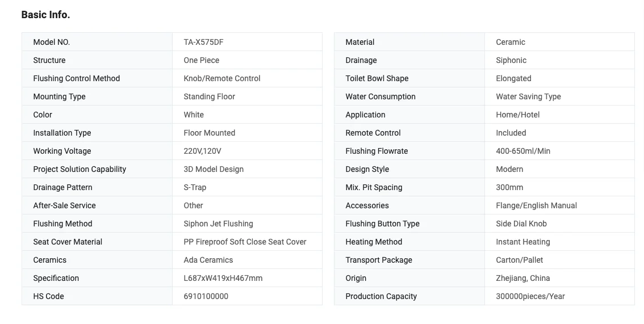Select the Mix. Pit Spacing 300mm value
Viewport: 644px width, 324px height.
(509, 187)
